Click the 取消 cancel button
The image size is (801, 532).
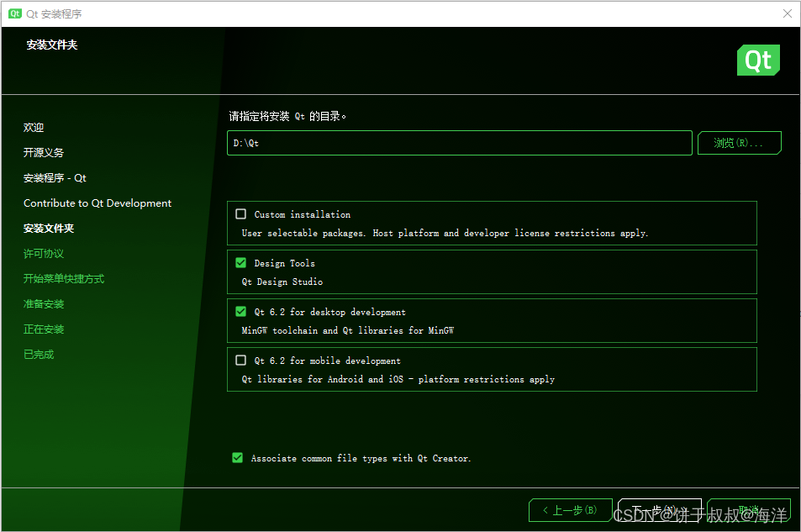pos(751,510)
